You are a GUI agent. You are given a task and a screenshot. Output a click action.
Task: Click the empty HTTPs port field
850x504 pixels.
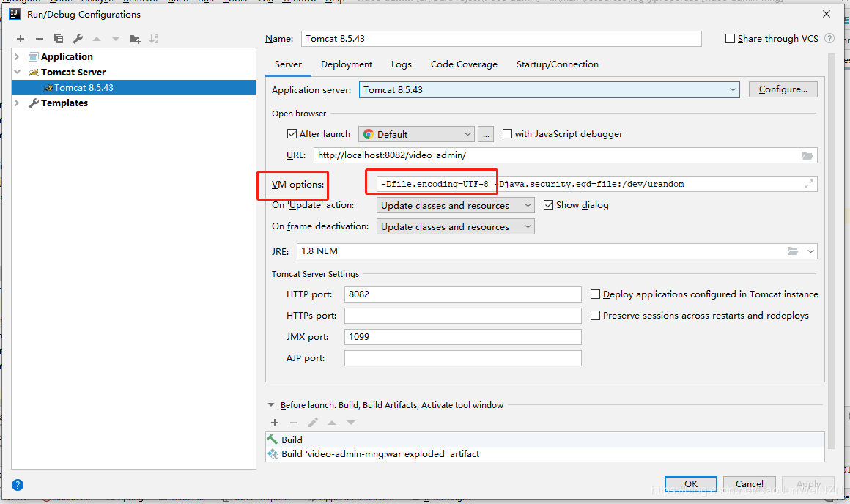pyautogui.click(x=462, y=316)
